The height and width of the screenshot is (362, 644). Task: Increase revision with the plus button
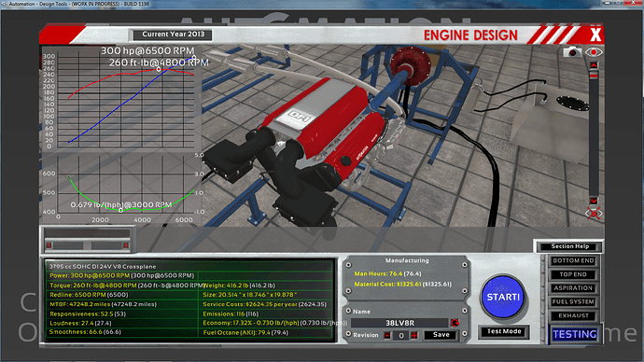[414, 335]
